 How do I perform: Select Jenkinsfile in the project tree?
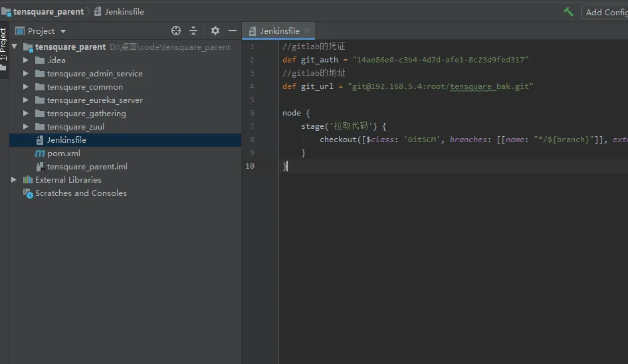pos(66,140)
